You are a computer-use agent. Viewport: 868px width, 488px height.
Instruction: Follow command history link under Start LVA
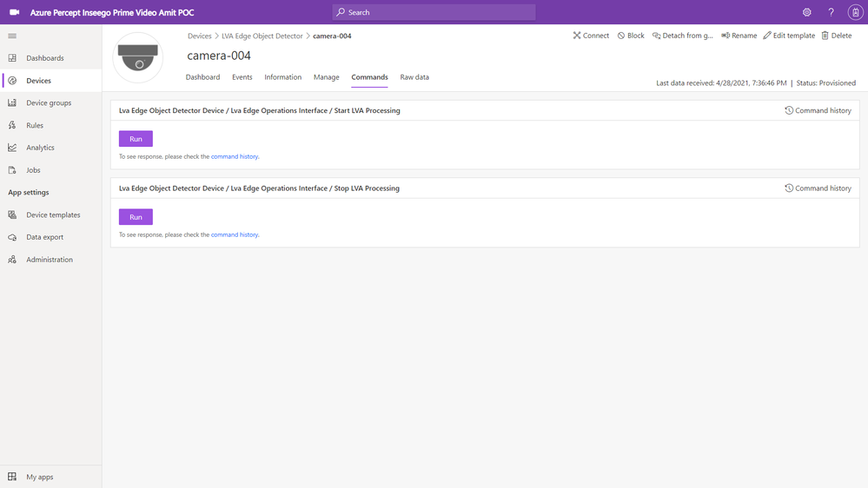[x=235, y=156]
